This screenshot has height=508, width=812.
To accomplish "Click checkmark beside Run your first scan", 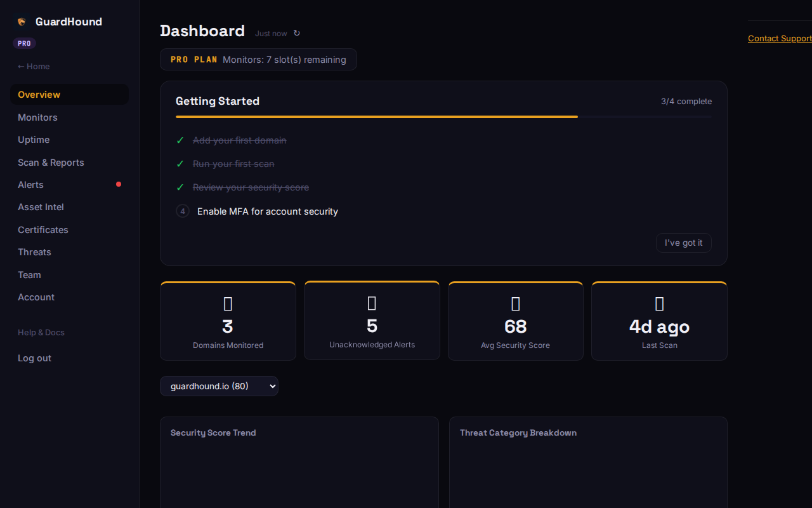I will click(x=180, y=164).
